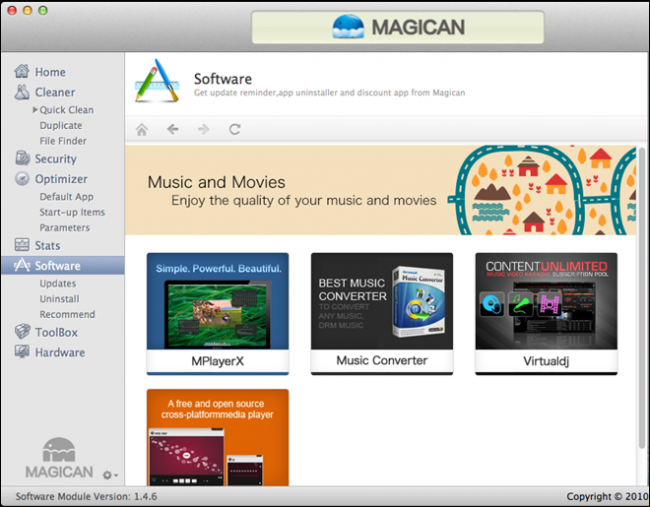Screen dimensions: 650x507
Task: Open the ToolBox section
Action: (x=56, y=332)
